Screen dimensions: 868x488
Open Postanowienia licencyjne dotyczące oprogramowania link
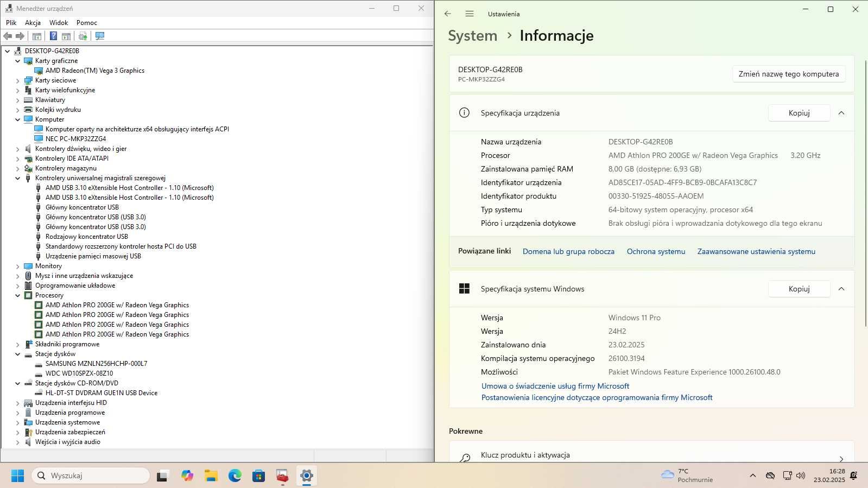[x=597, y=397]
